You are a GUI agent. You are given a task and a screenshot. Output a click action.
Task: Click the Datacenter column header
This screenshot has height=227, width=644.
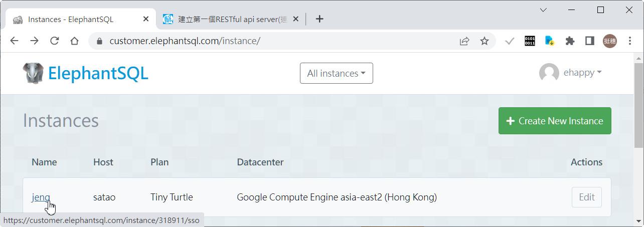click(x=260, y=162)
